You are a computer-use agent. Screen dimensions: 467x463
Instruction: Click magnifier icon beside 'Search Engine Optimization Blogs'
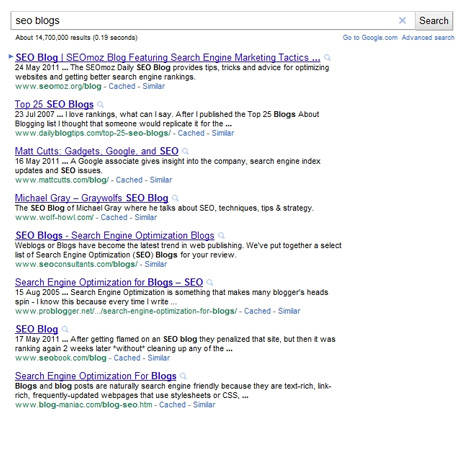click(221, 236)
